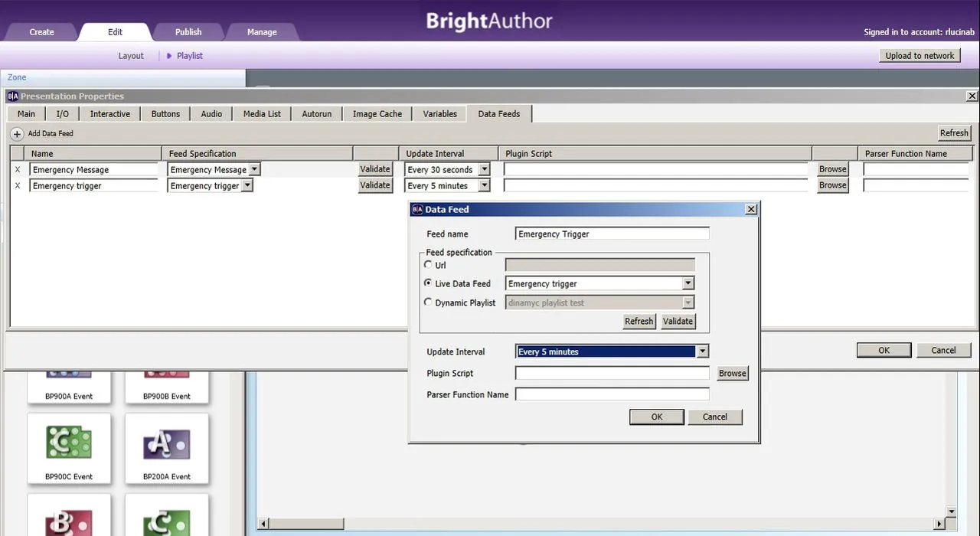Screen dimensions: 980x536
Task: Select the Url radio button
Action: (428, 264)
